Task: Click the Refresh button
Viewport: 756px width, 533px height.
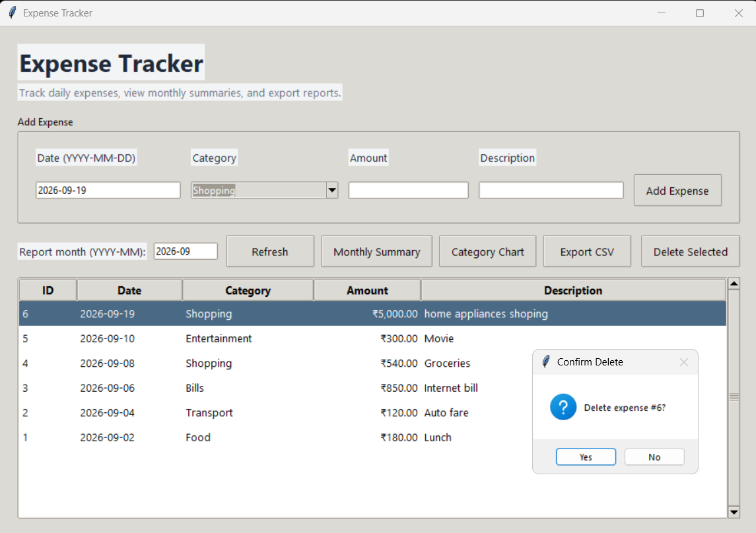Action: [269, 251]
